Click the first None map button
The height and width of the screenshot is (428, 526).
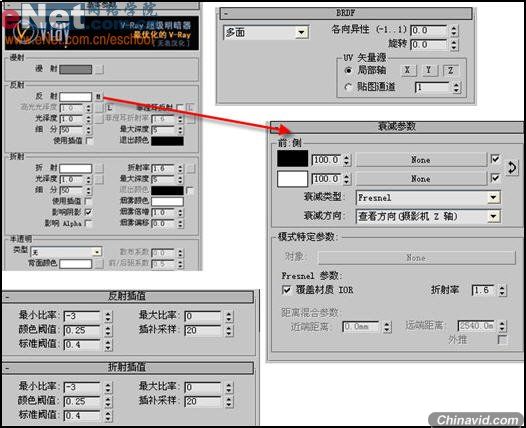(x=421, y=160)
